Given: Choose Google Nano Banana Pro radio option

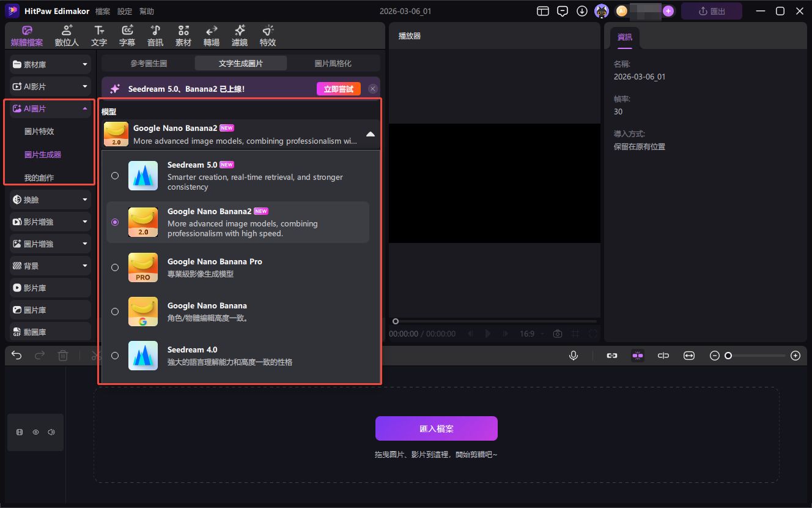Looking at the screenshot, I should (x=115, y=267).
